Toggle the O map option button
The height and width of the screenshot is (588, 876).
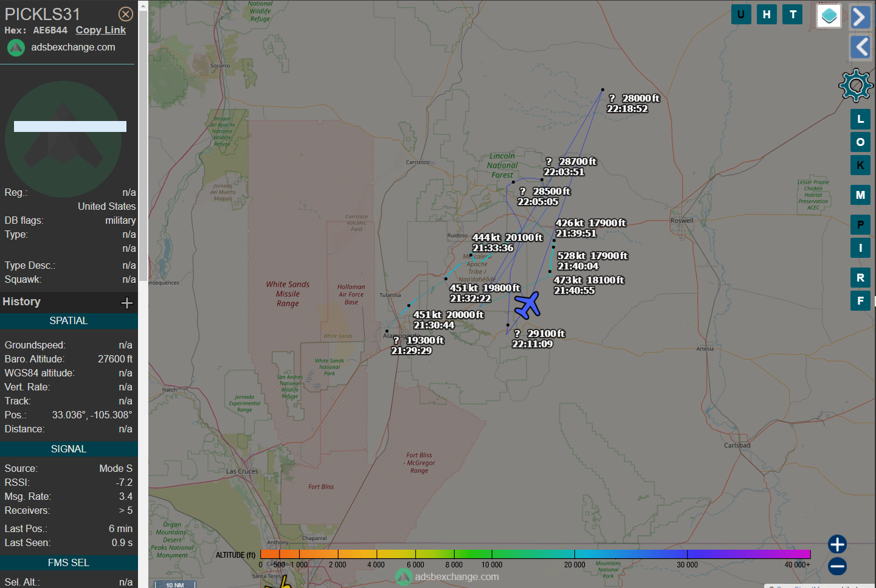pyautogui.click(x=860, y=142)
